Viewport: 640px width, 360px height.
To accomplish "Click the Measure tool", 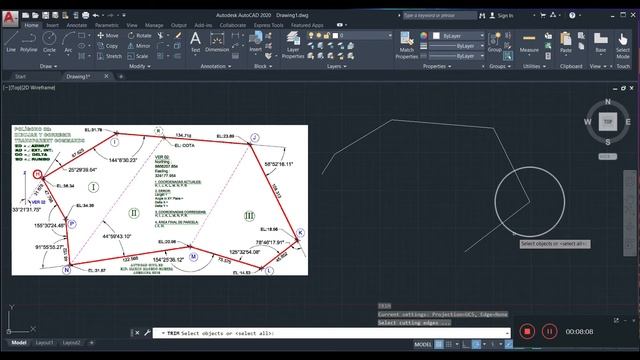I will tap(529, 42).
